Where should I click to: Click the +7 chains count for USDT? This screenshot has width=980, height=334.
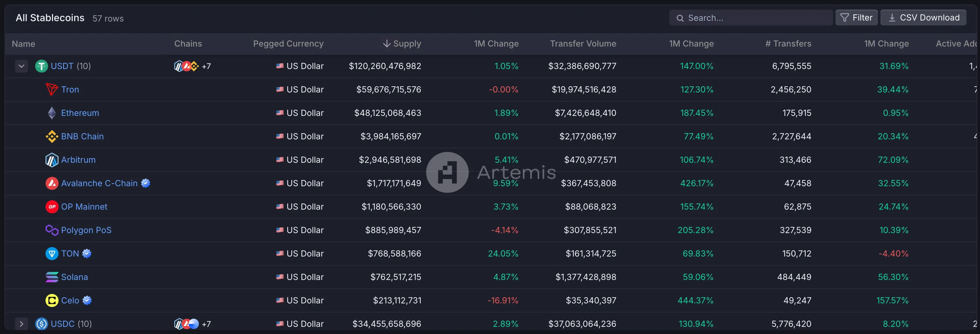[x=206, y=66]
